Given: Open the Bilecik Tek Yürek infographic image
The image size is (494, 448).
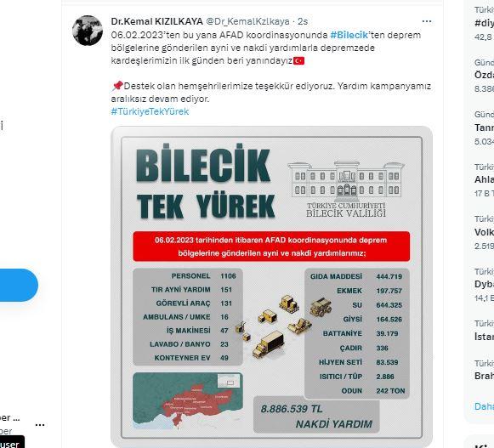Looking at the screenshot, I should click(271, 286).
